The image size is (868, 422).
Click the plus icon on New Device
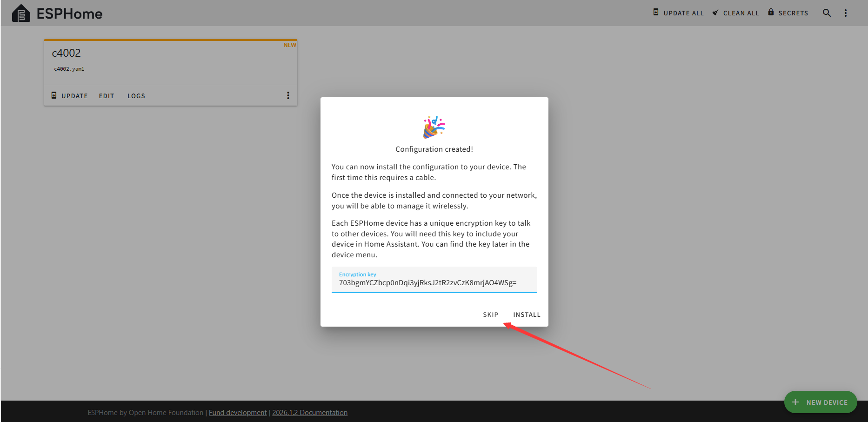795,402
